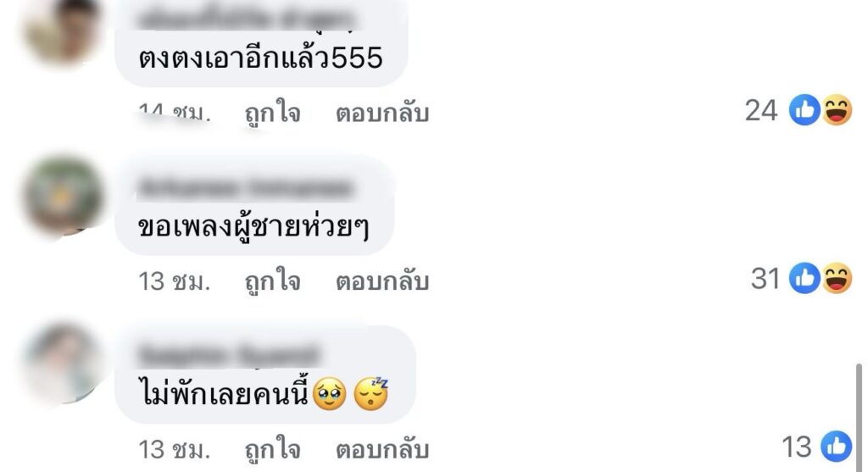Click the 13 ชม. timestamp under ขอเพลงผู้ชายห่วยๆ
The image size is (868, 472).
click(x=175, y=281)
